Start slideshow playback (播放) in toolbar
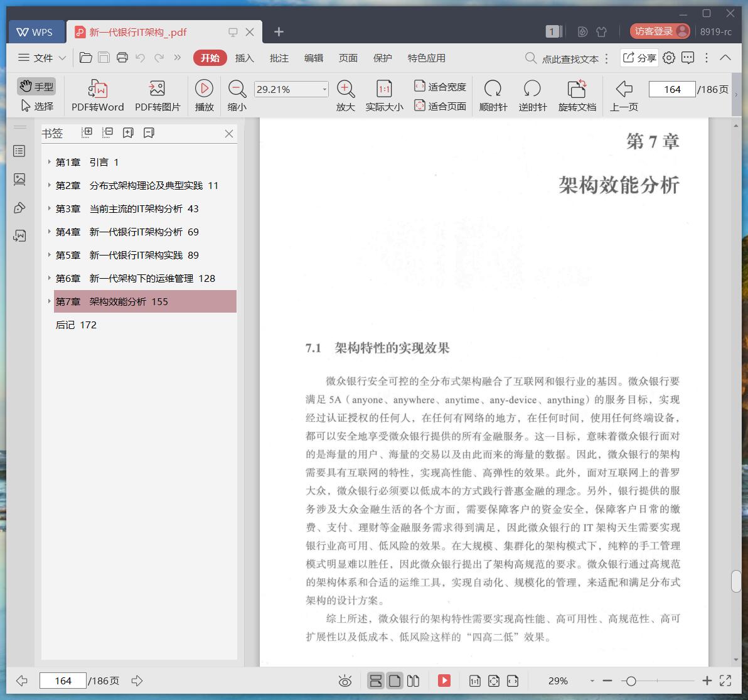The width and height of the screenshot is (748, 700). [x=204, y=96]
